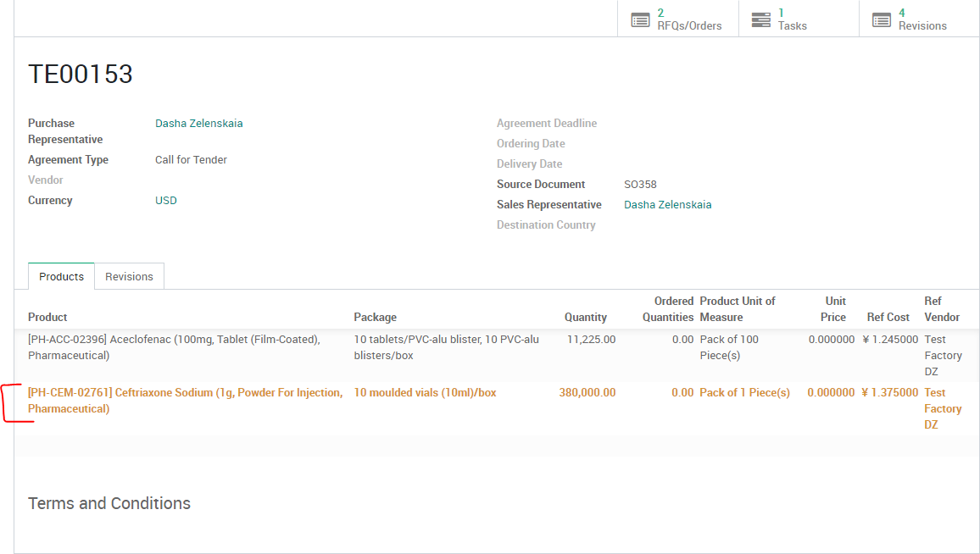Sort by the Quantity column header

pos(586,317)
